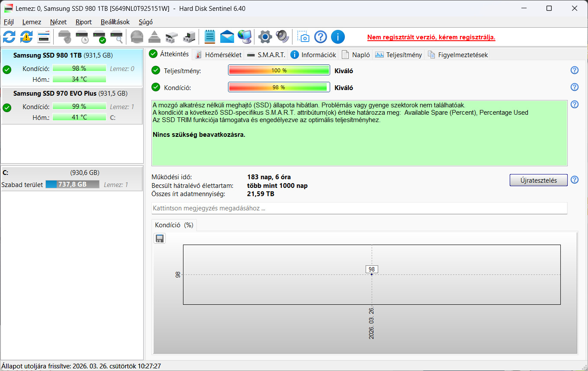Click the floppy disk save icon above the graph
This screenshot has width=588, height=371.
[160, 239]
